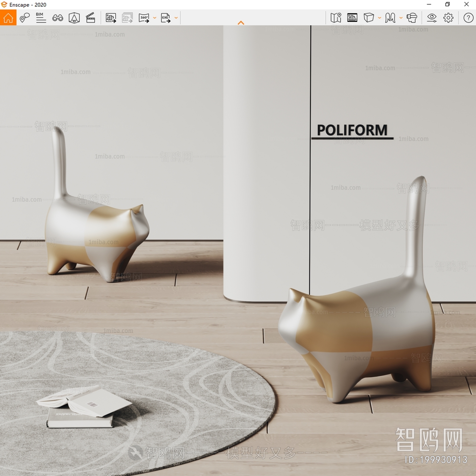Open the Manage Views location icon
This screenshot has width=476, height=476.
coord(25,18)
